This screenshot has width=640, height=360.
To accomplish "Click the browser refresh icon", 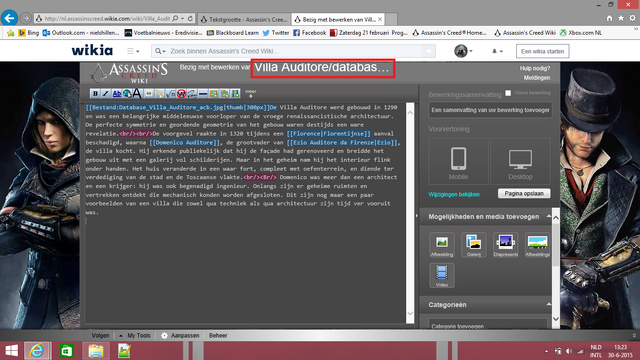I will pos(190,18).
